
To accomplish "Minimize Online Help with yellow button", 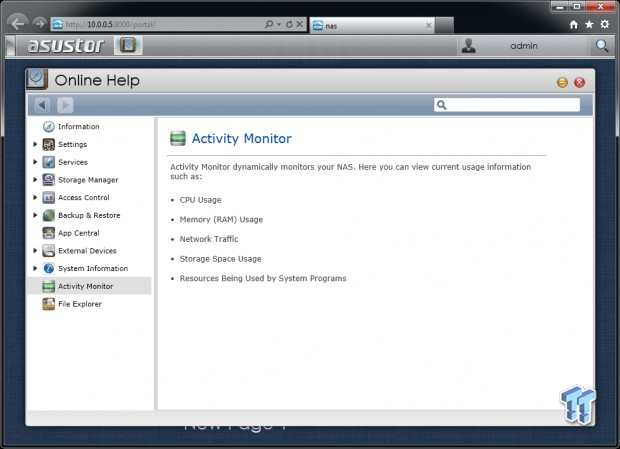I will 562,82.
